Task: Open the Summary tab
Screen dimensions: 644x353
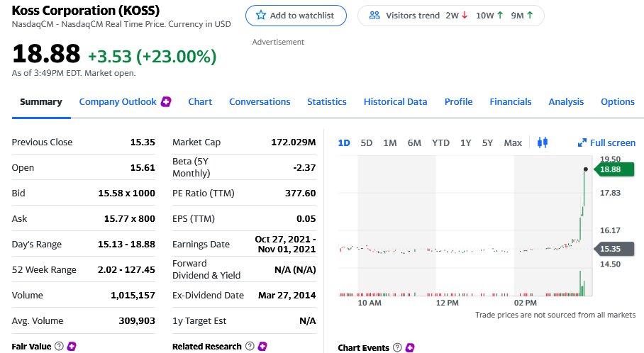Action: click(41, 102)
